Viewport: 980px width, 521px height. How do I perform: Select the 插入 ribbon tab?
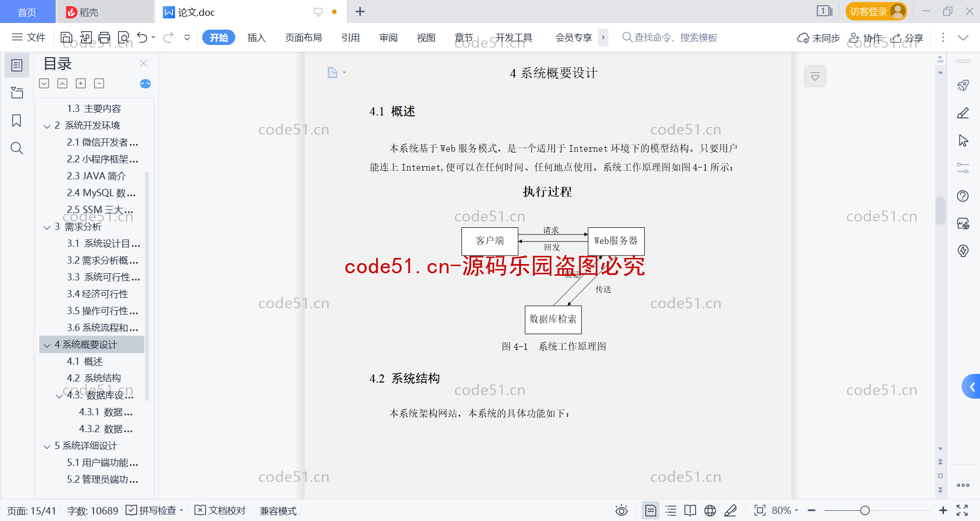coord(256,37)
